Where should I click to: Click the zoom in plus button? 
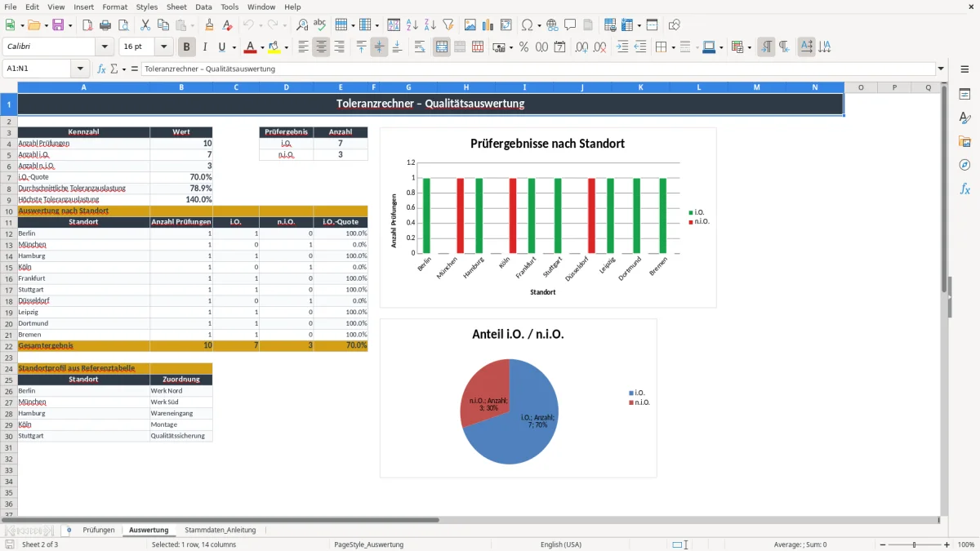click(947, 544)
